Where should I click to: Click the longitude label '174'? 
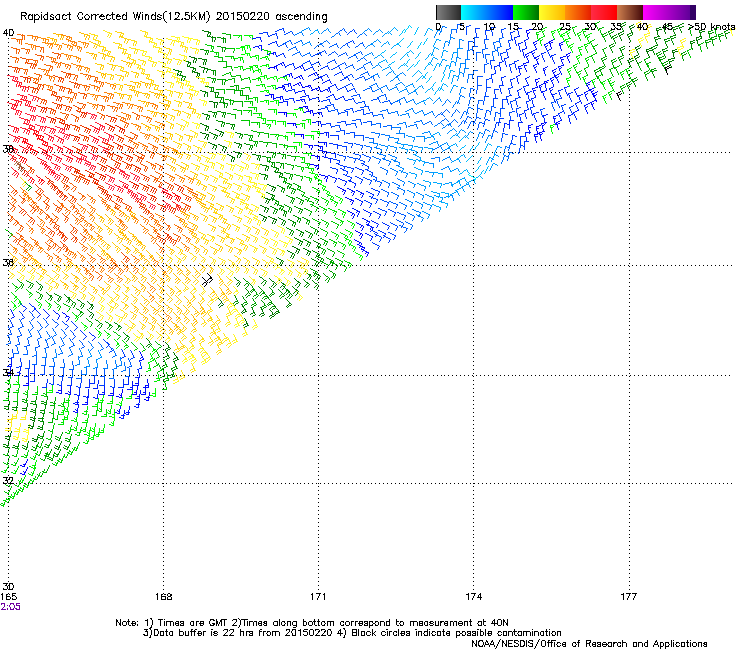(x=474, y=597)
